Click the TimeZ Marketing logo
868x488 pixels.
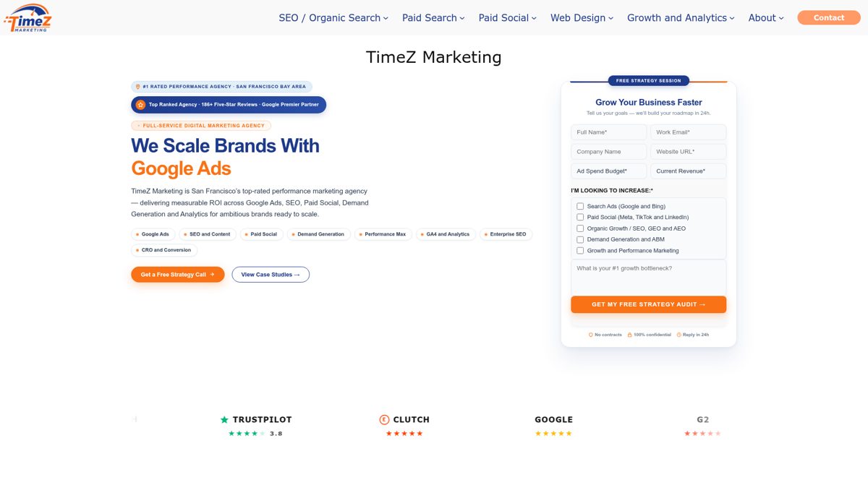coord(27,17)
